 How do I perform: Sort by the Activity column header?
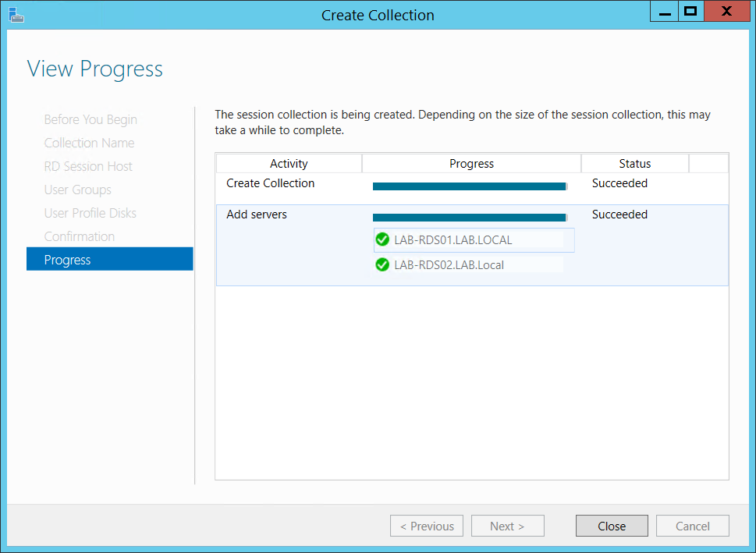[289, 164]
